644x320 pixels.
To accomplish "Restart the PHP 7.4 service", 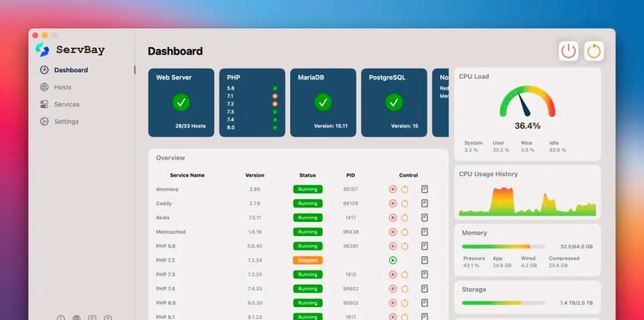I will [x=404, y=289].
